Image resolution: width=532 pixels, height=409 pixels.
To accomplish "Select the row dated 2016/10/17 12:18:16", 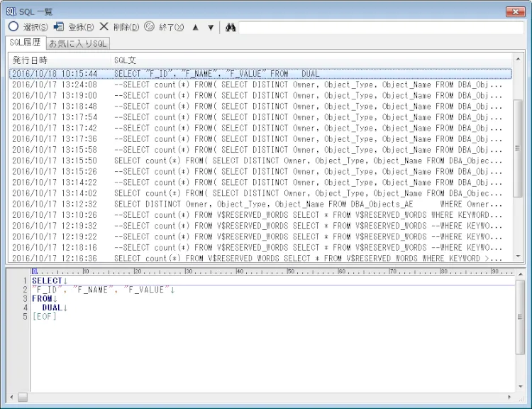I will coord(260,248).
